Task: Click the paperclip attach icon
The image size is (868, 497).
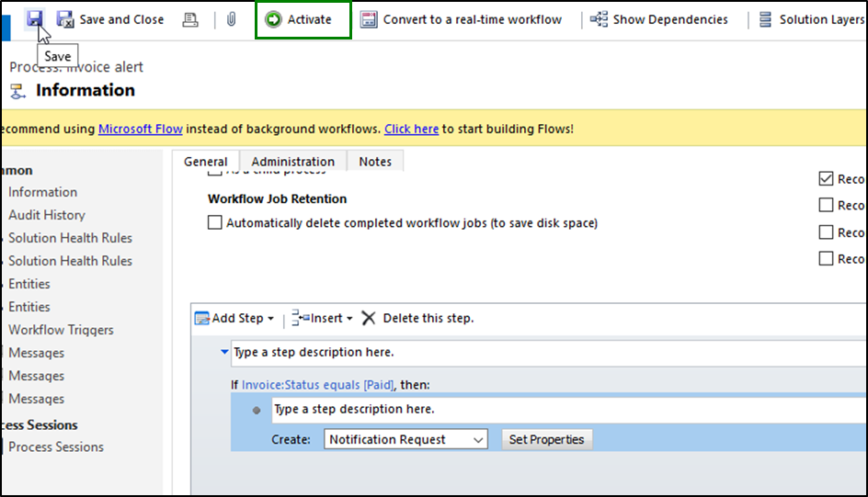Action: (232, 19)
